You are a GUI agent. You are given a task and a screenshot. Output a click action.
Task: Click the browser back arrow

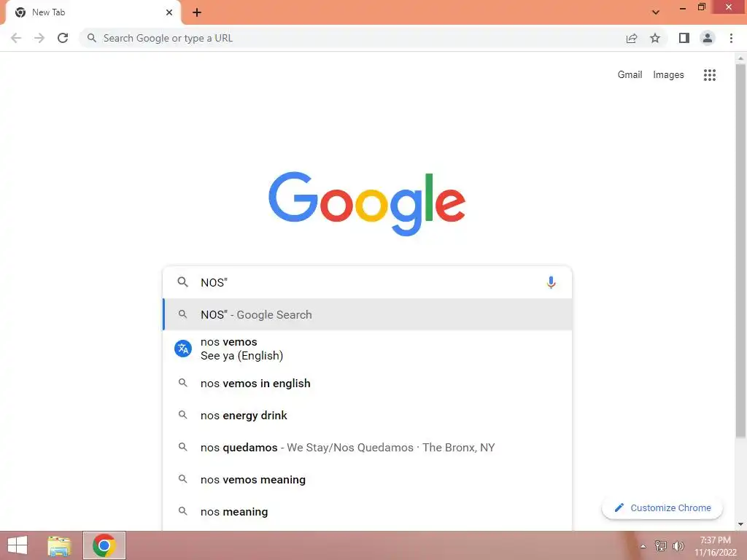(x=16, y=38)
